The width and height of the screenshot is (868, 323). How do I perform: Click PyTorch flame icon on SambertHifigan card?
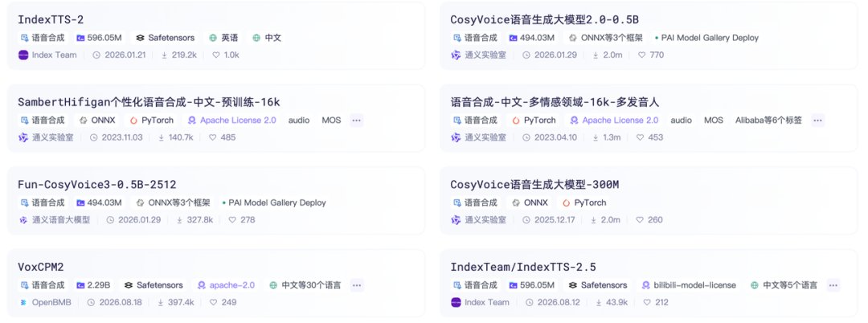[x=133, y=120]
